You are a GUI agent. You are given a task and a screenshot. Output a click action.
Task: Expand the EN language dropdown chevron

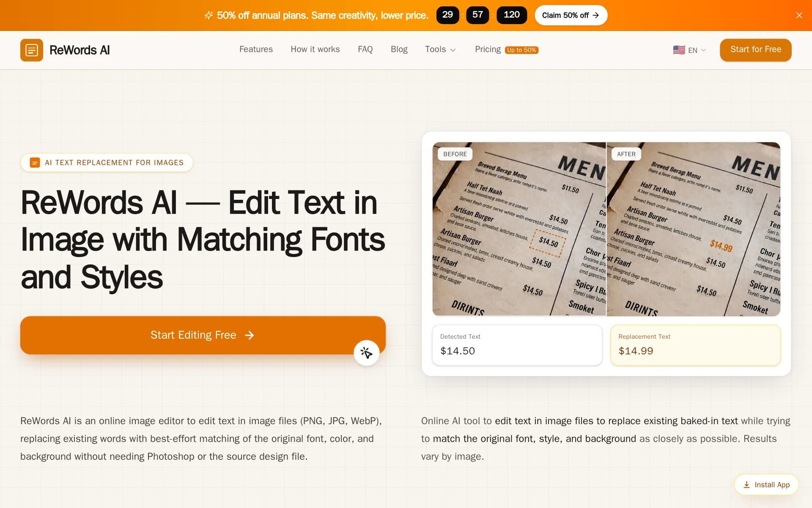pyautogui.click(x=703, y=50)
